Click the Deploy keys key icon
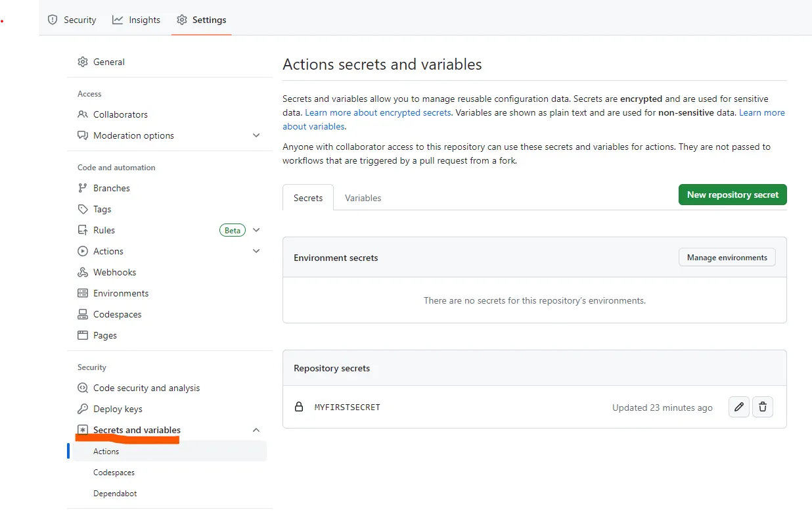The width and height of the screenshot is (812, 512). (x=83, y=409)
